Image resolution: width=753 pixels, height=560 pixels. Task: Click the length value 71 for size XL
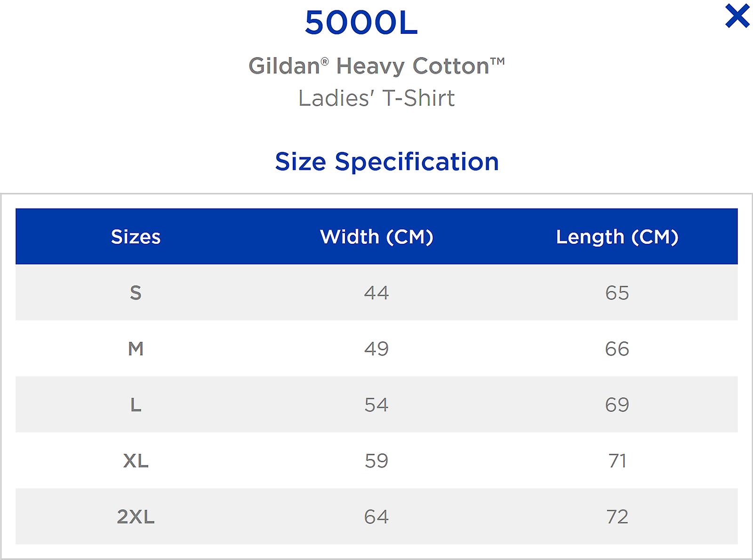pyautogui.click(x=617, y=460)
